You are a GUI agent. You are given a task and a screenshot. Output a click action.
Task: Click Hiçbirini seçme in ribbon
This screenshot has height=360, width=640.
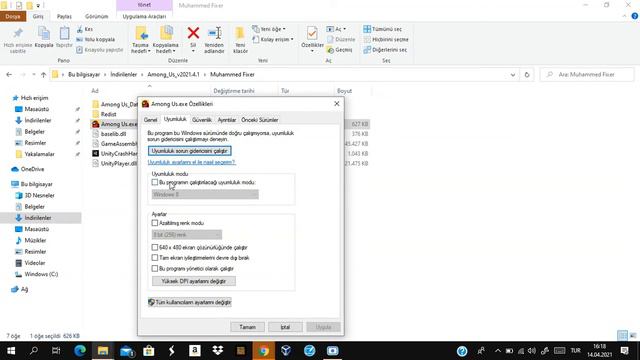pos(386,40)
